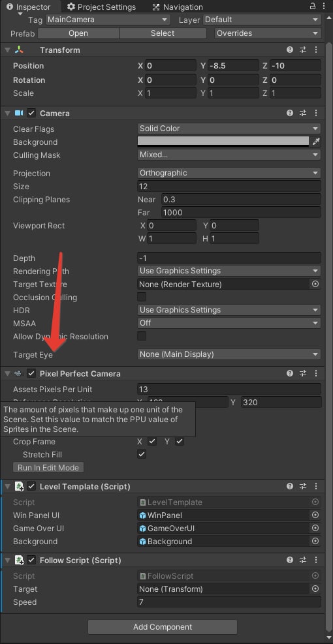The image size is (333, 644).
Task: Toggle the Inspector lock icon
Action: pyautogui.click(x=313, y=6)
